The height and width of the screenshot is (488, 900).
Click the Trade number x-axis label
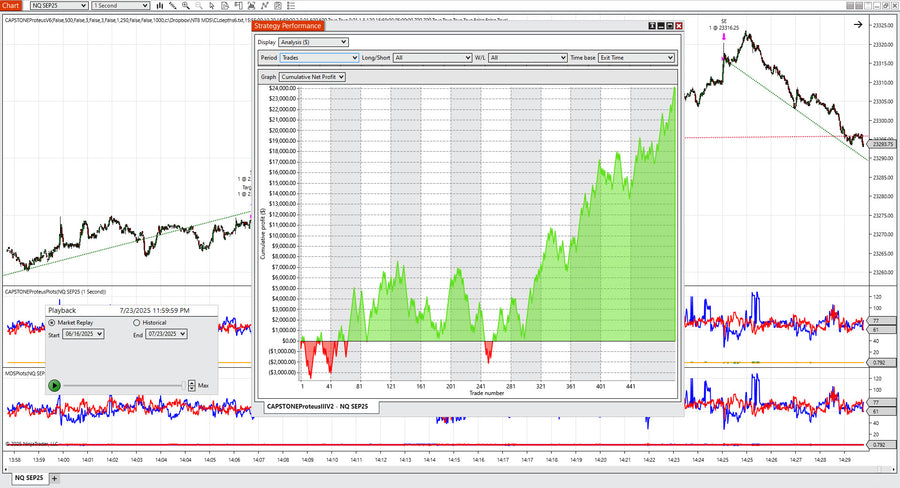point(487,393)
